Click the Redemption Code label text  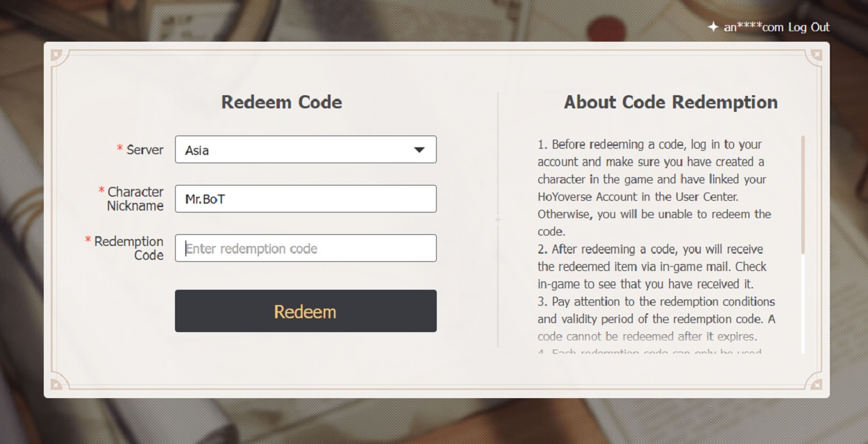tap(129, 248)
